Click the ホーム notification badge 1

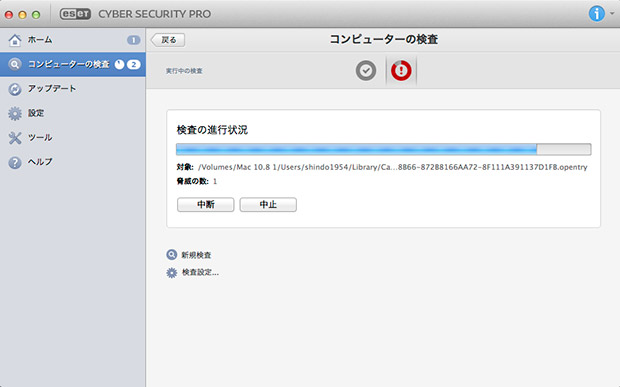134,40
